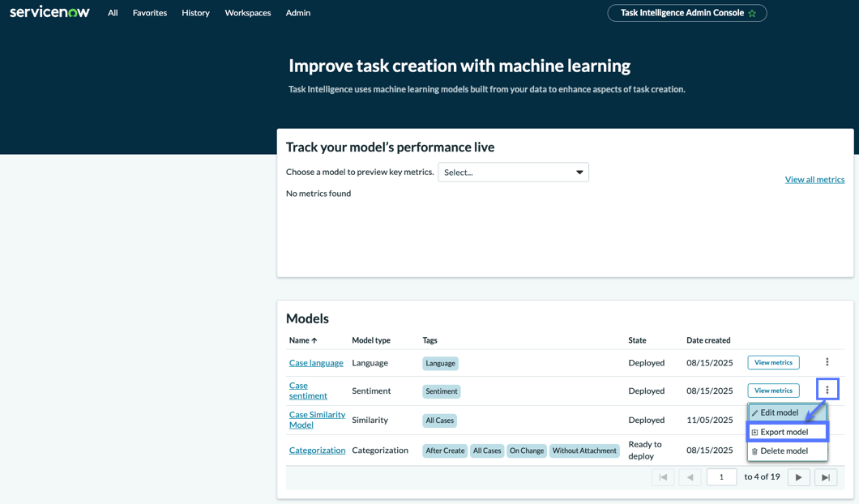Open the Case Similarity Model link
Viewport: 859px width, 504px height.
point(317,420)
